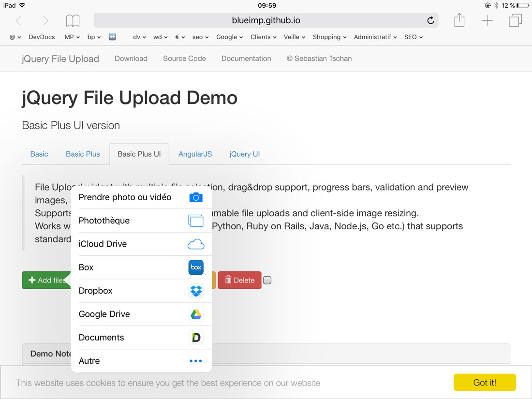Expand the MP bookmarks folder

[x=72, y=37]
